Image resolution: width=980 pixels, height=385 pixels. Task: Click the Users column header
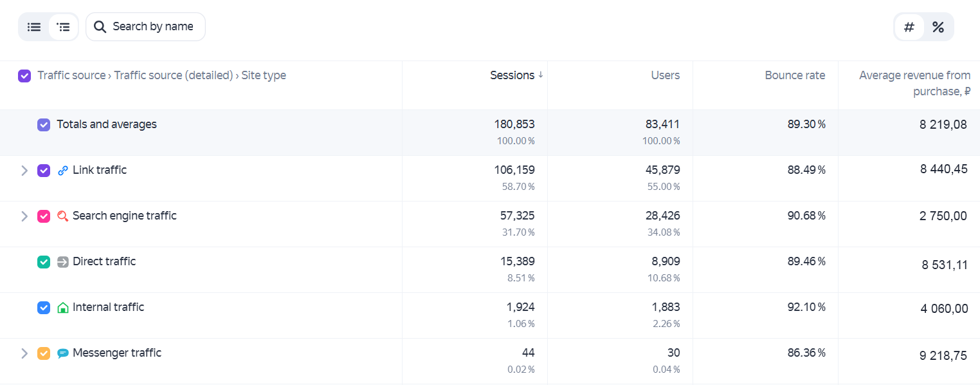(665, 75)
